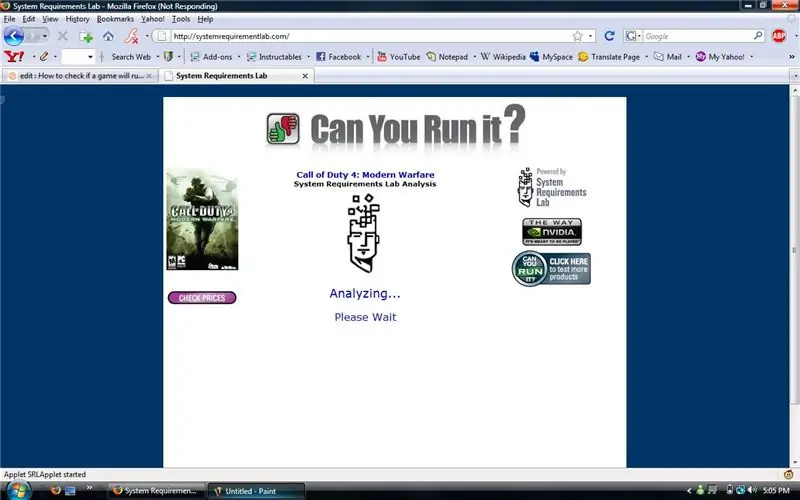
Task: Switch to the 'edit : How to check if a game' tab
Action: pyautogui.click(x=80, y=76)
